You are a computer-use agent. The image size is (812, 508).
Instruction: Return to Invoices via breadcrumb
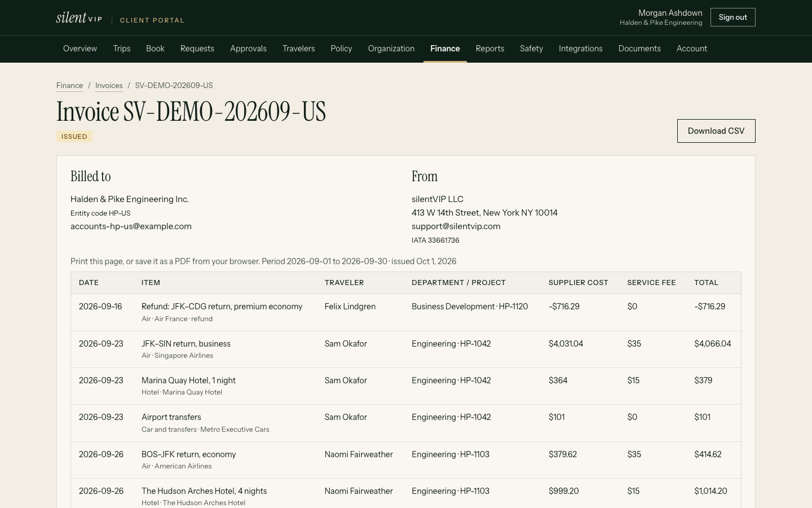pyautogui.click(x=109, y=86)
